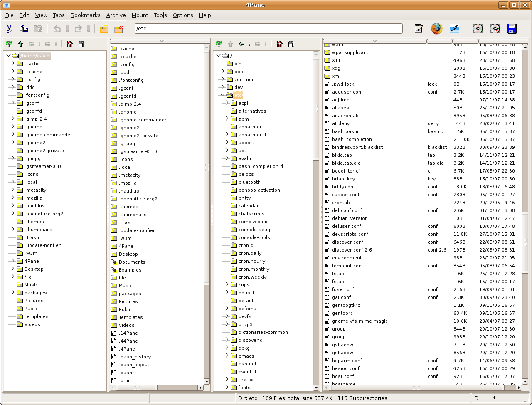
Task: Click the /etc path input field
Action: [x=268, y=29]
